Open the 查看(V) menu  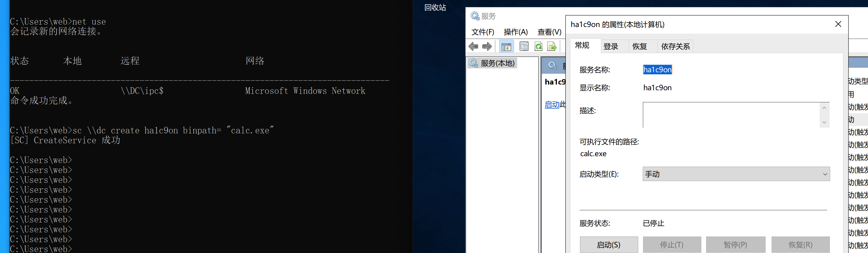click(549, 32)
